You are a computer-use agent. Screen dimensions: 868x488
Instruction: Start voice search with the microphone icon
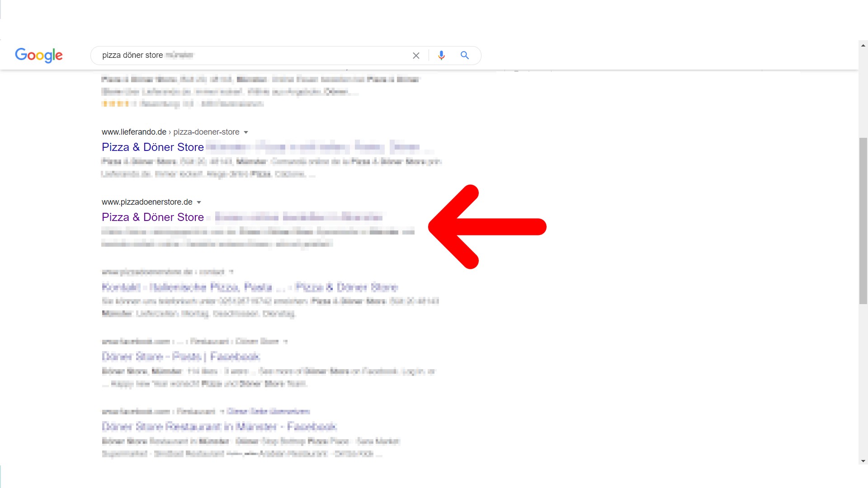pyautogui.click(x=441, y=55)
